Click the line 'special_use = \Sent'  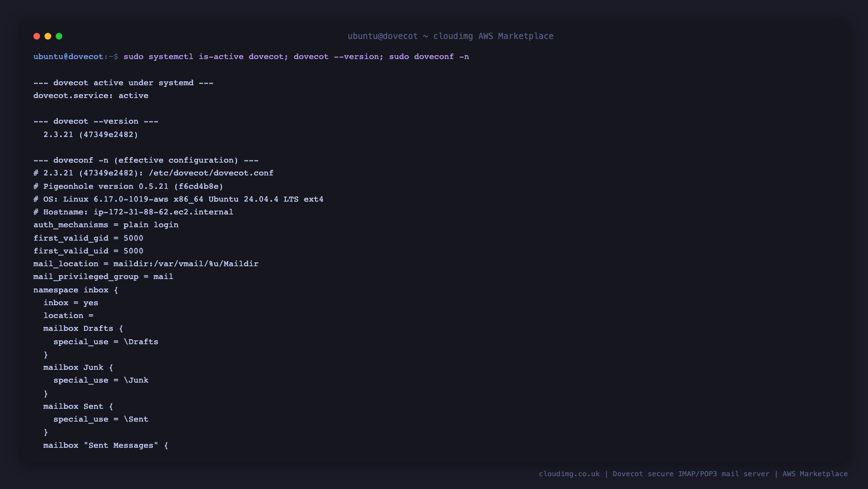[101, 419]
